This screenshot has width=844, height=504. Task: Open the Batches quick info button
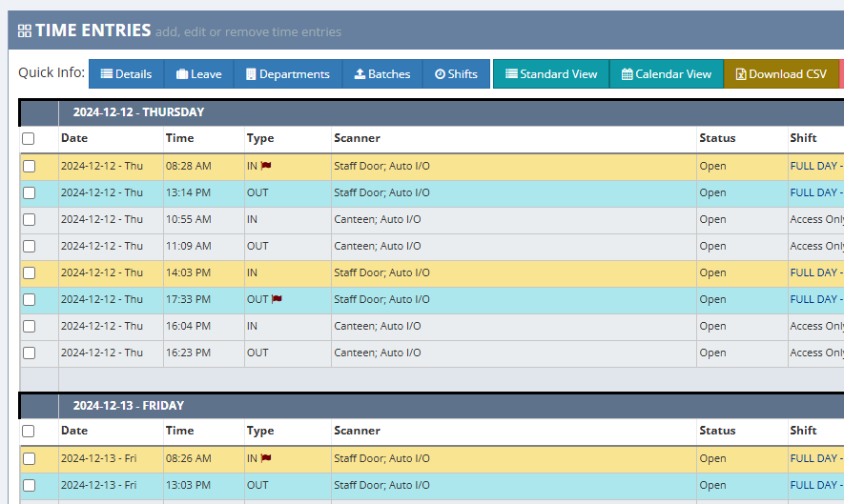click(381, 74)
